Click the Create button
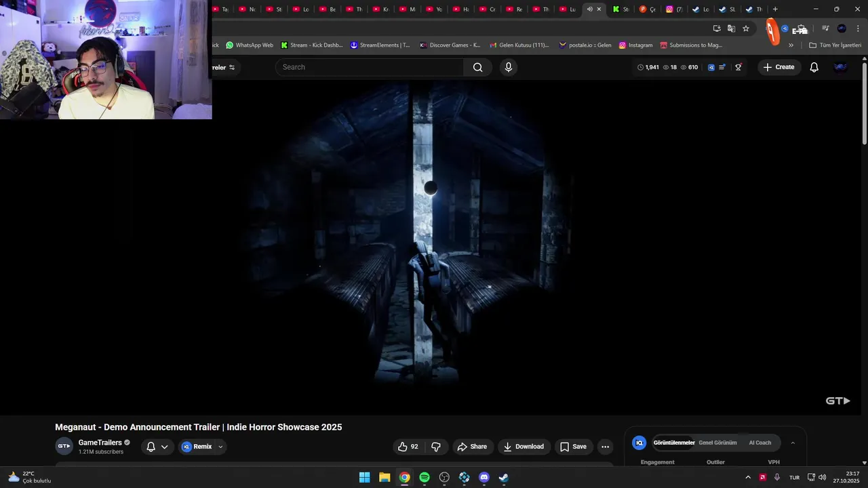The height and width of the screenshot is (488, 868). [x=778, y=67]
